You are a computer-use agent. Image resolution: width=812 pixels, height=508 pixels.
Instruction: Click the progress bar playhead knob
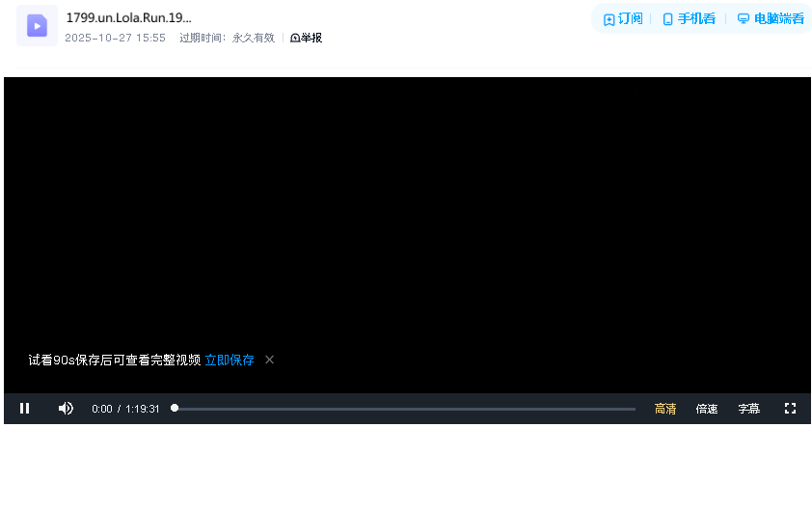(x=175, y=409)
